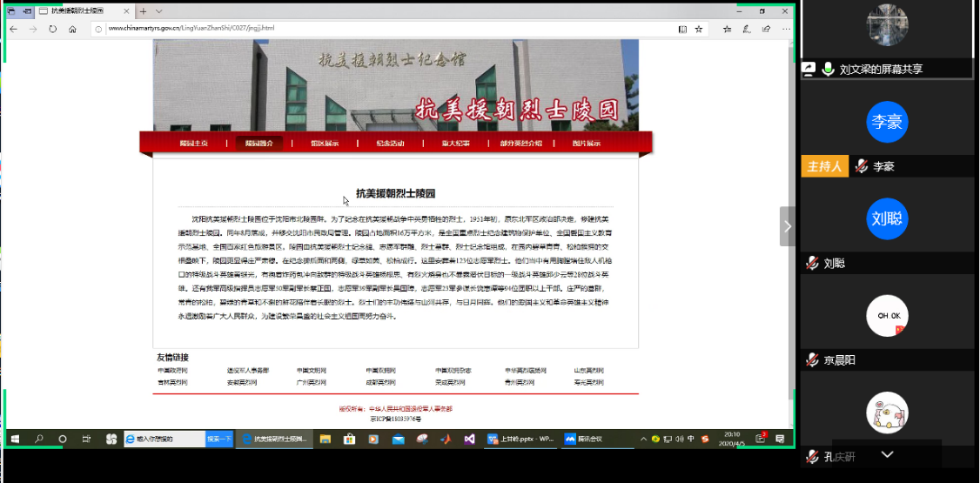Toggle 李豪's muted microphone icon
Viewport: 980px width, 483px height.
point(862,166)
